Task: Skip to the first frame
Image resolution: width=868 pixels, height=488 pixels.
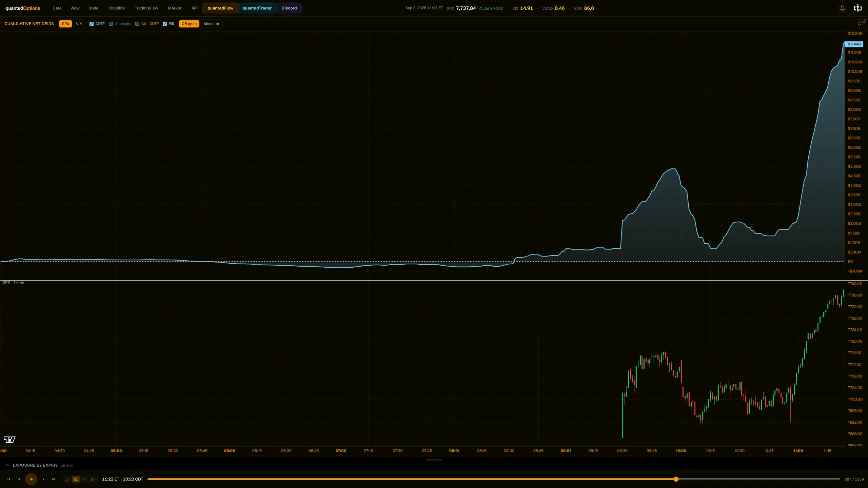Action: tap(9, 479)
